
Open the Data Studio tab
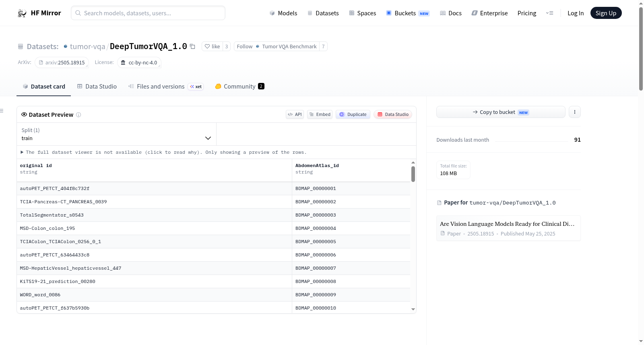click(x=97, y=87)
